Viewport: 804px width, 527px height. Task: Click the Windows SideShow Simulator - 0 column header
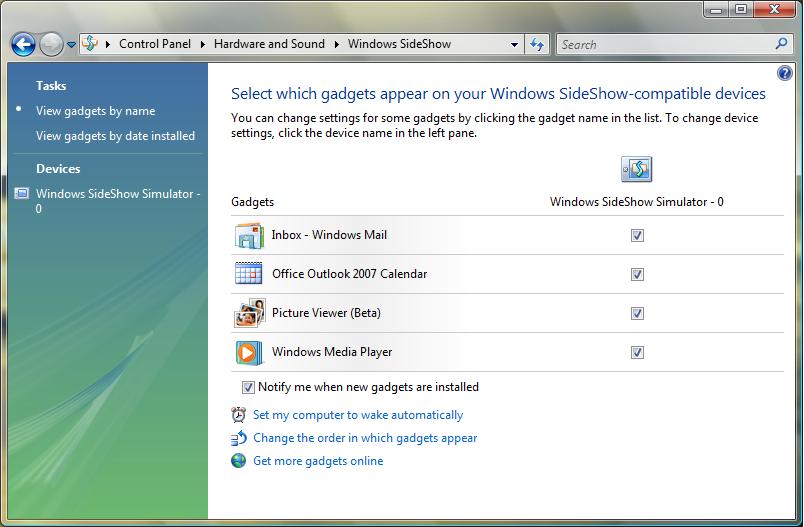coord(637,202)
